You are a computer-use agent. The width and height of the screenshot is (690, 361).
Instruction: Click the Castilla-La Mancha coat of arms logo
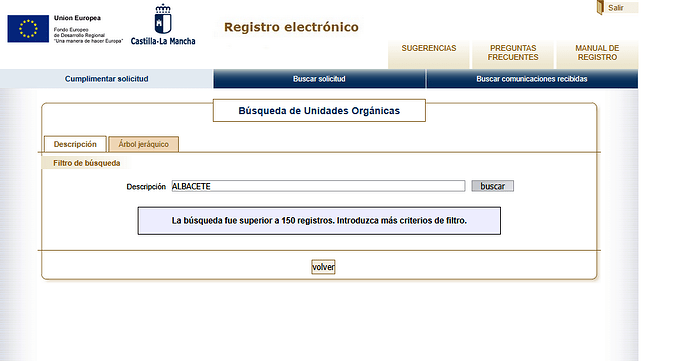pos(163,19)
